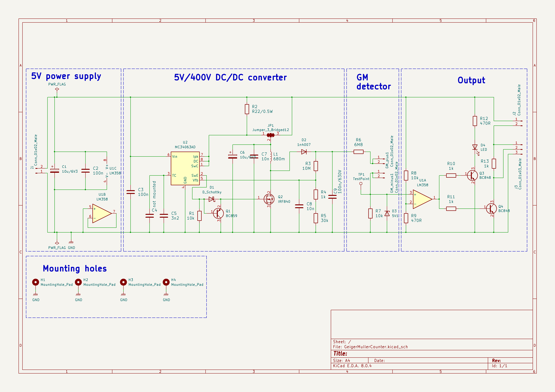Viewport: 555px width, 392px height.
Task: Click the 'Rev:' field label
Action: 496,360
